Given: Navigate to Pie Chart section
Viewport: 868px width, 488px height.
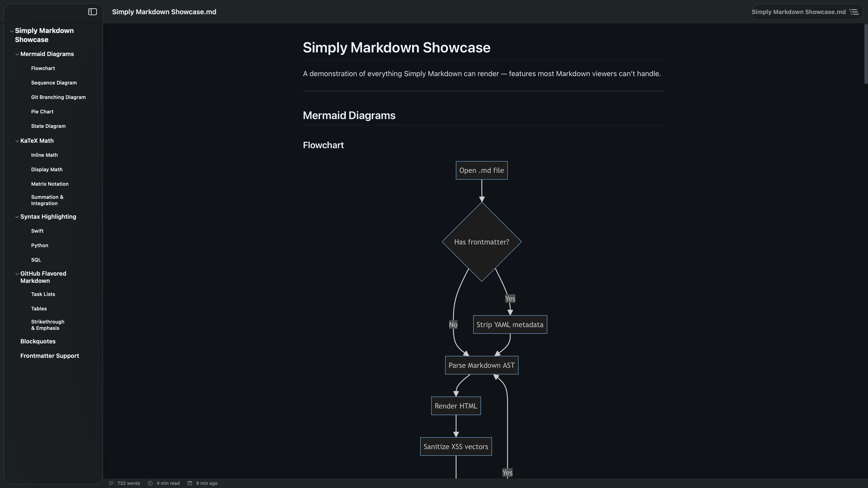Looking at the screenshot, I should (42, 111).
